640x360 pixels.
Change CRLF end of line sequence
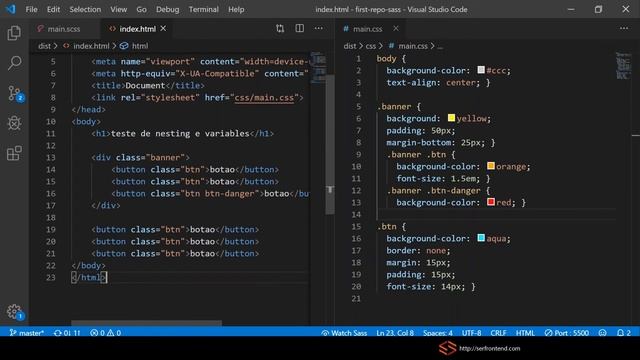point(498,333)
